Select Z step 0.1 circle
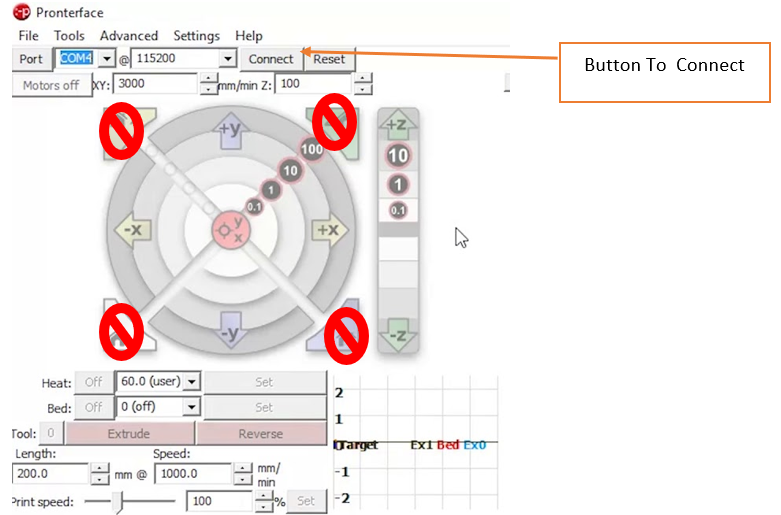Image resolution: width=781 pixels, height=515 pixels. (x=397, y=210)
